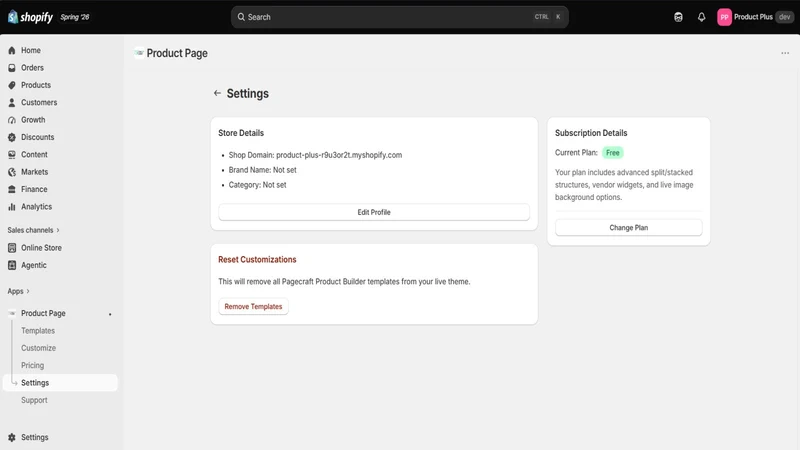This screenshot has height=450, width=800.
Task: Open the Product Plus store menu
Action: pyautogui.click(x=755, y=17)
